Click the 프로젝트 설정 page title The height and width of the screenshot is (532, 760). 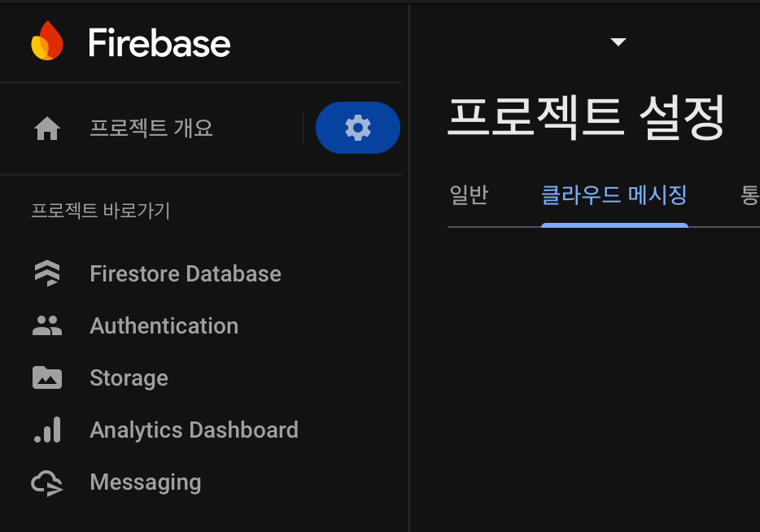586,118
